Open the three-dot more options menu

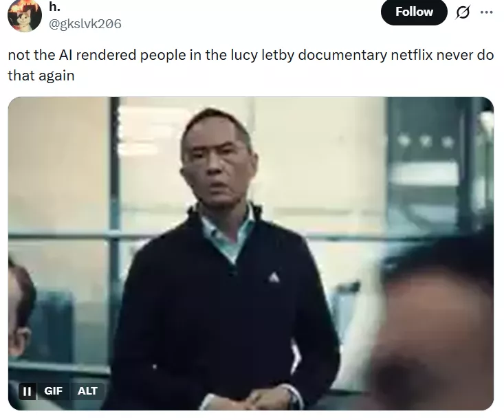[486, 12]
